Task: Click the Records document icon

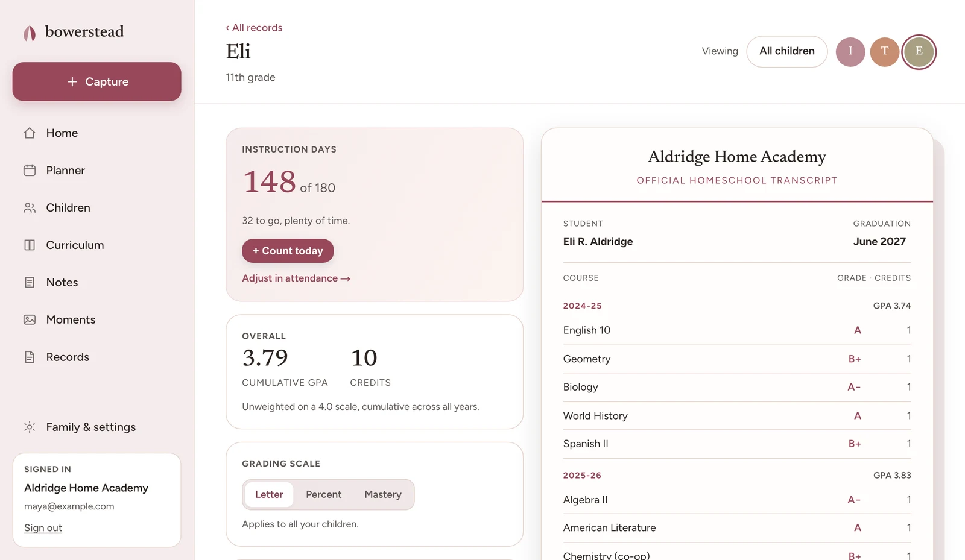Action: click(30, 357)
